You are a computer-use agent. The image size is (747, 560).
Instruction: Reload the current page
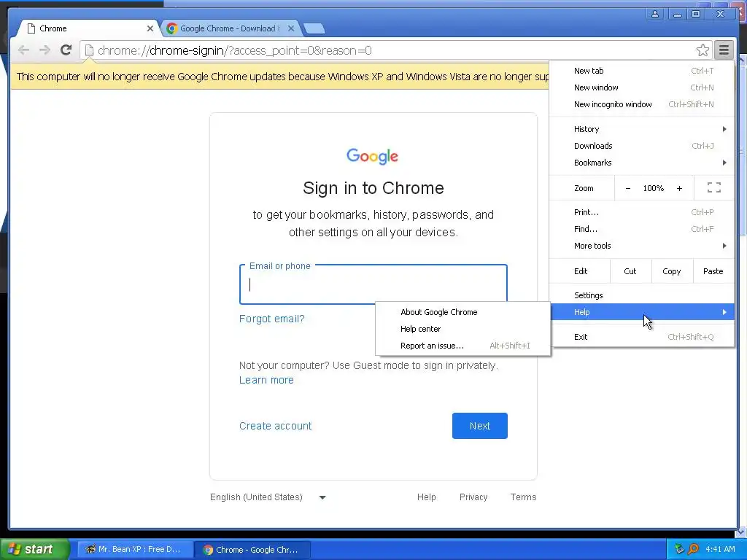tap(66, 50)
